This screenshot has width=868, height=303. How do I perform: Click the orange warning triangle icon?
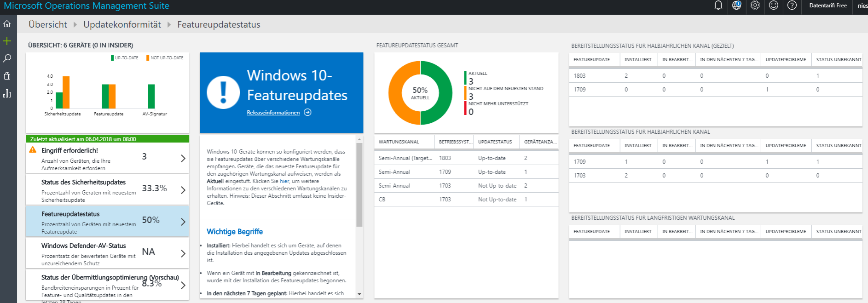pos(33,150)
